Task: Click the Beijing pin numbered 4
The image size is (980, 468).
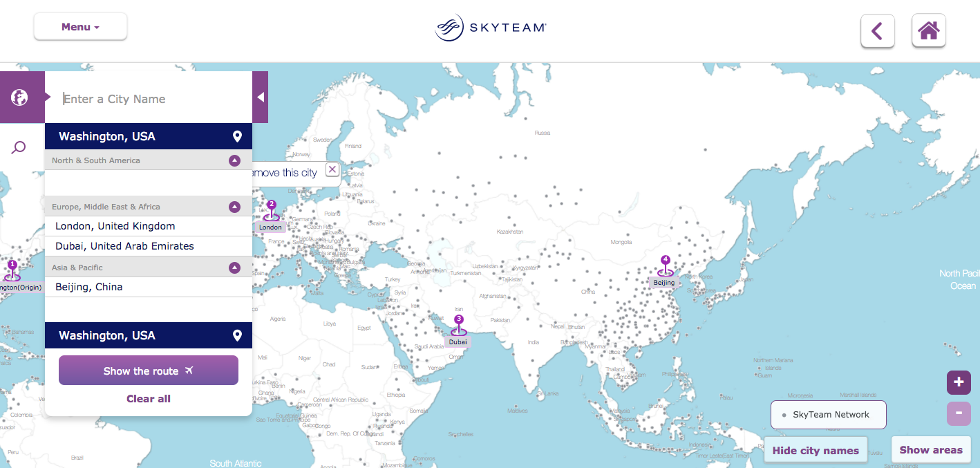Action: tap(665, 267)
